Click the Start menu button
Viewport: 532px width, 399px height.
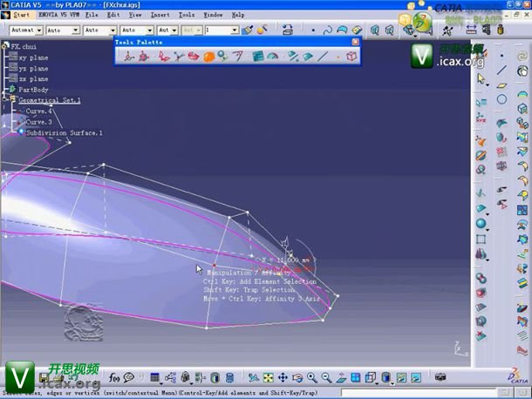tap(22, 15)
